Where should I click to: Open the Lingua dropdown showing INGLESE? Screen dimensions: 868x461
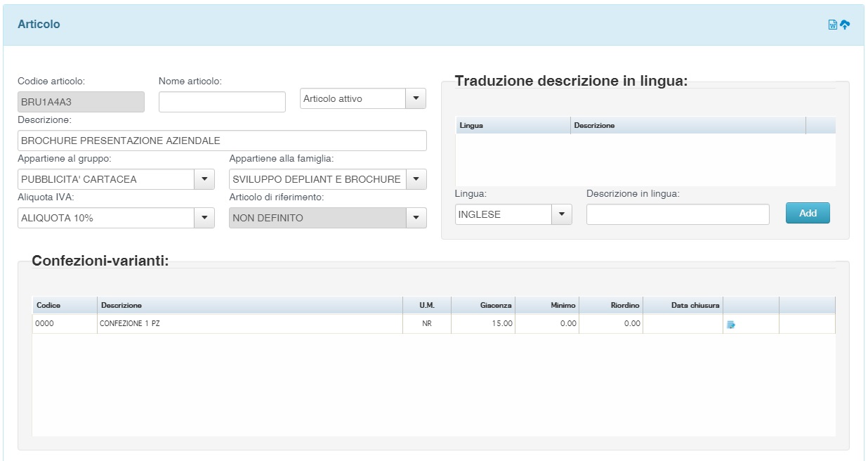point(562,214)
